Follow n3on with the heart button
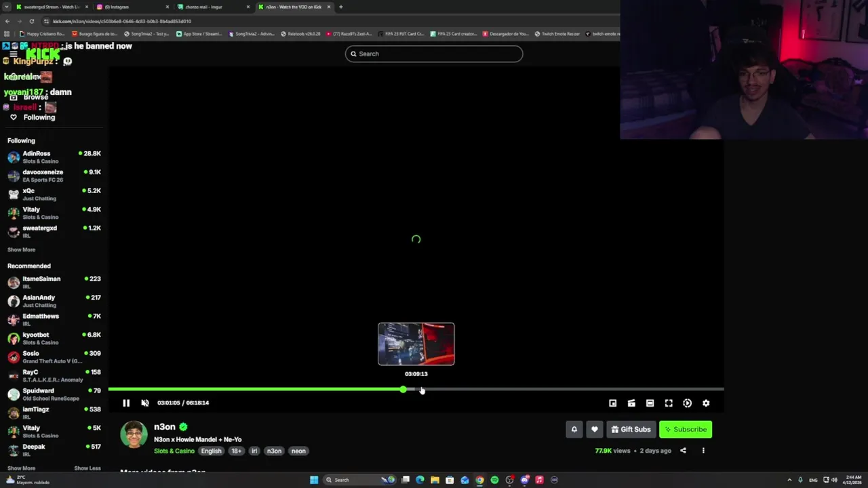 [x=595, y=429]
